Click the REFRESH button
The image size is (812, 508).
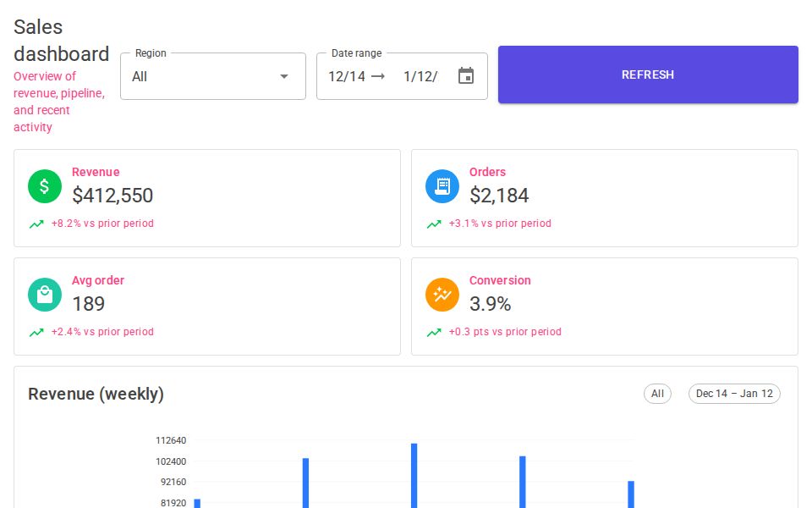click(648, 75)
